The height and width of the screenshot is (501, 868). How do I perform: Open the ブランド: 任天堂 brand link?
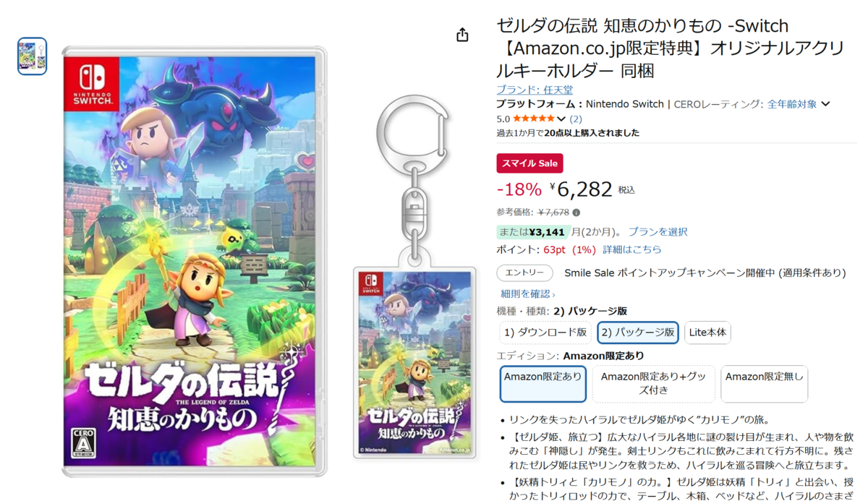535,90
